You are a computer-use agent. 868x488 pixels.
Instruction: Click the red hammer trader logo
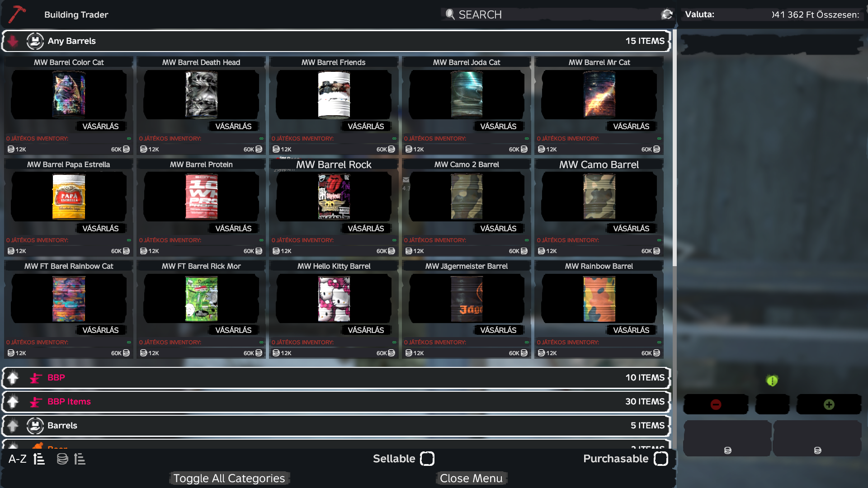pos(17,14)
